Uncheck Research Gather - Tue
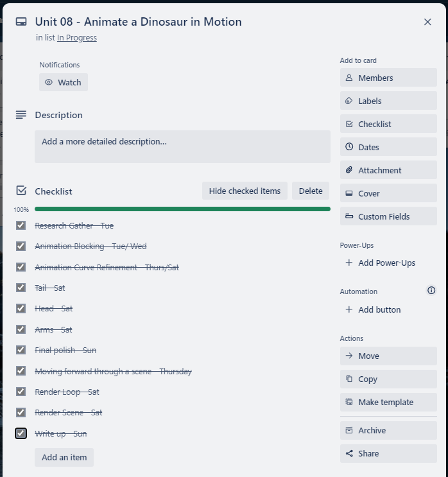 [21, 225]
